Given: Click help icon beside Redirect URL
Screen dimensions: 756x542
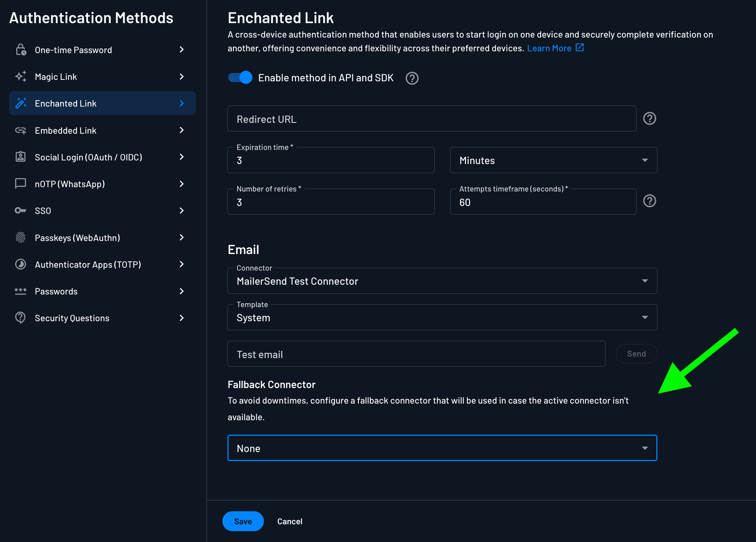Looking at the screenshot, I should pyautogui.click(x=649, y=119).
